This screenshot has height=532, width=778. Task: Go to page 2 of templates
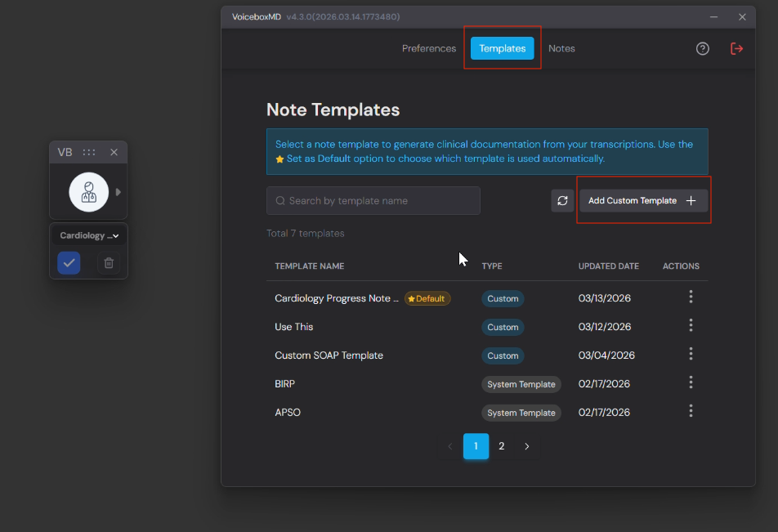click(x=502, y=446)
